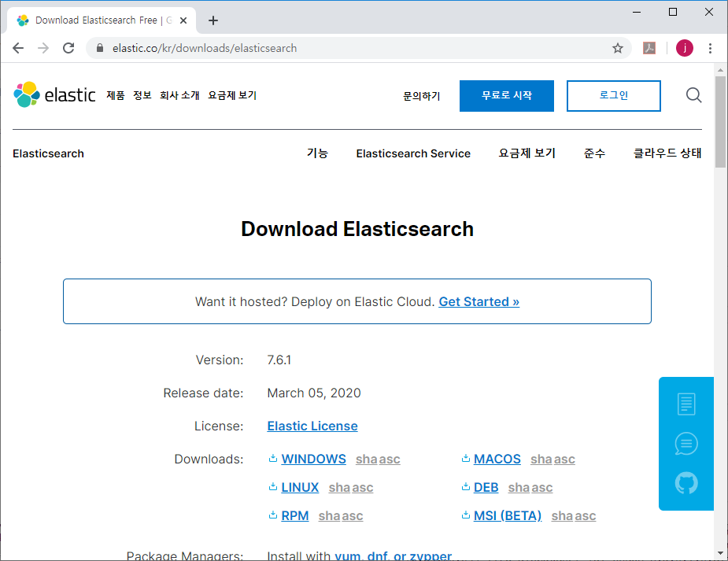Bookmark this page with the star icon
This screenshot has height=561, width=728.
pyautogui.click(x=618, y=48)
